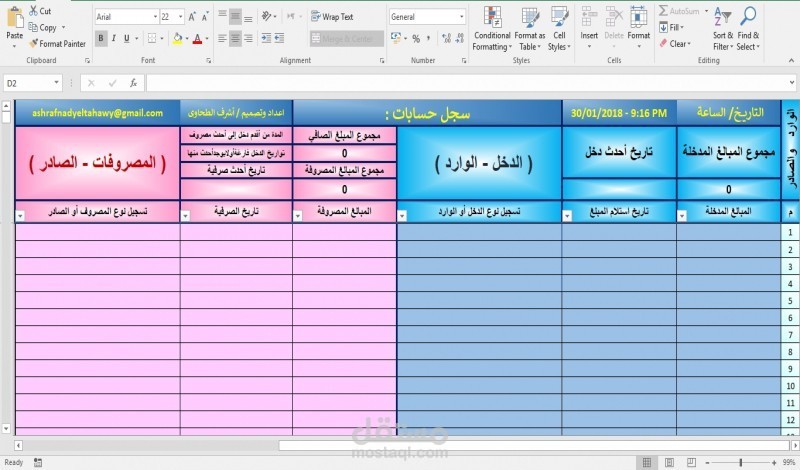
Task: Open the Alignment dialog launcher
Action: pos(382,61)
